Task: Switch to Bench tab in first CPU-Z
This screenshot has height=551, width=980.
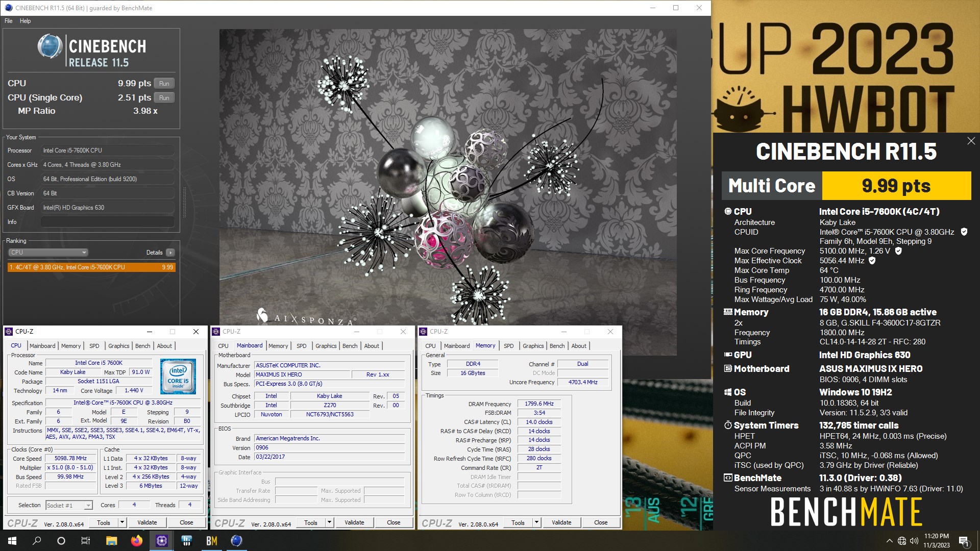Action: coord(143,346)
